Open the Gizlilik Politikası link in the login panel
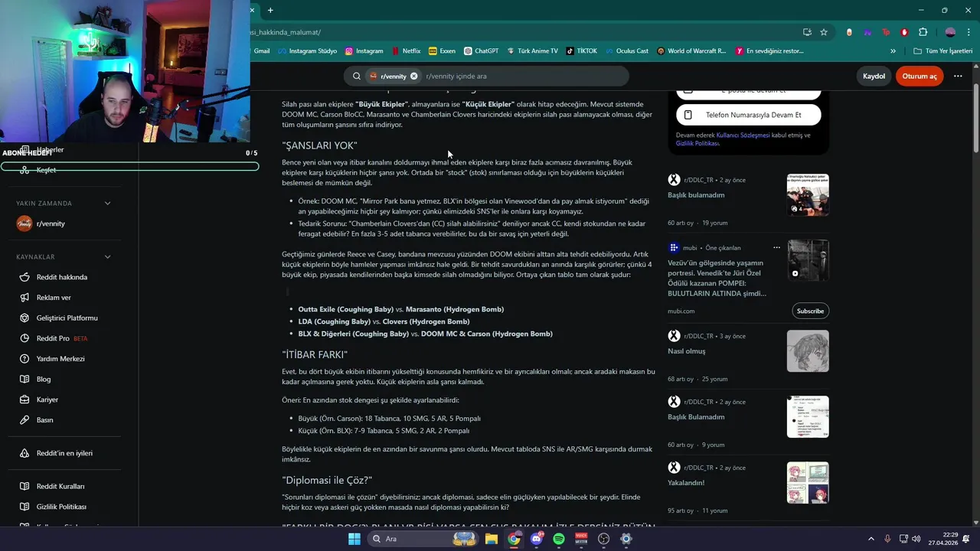 click(699, 144)
